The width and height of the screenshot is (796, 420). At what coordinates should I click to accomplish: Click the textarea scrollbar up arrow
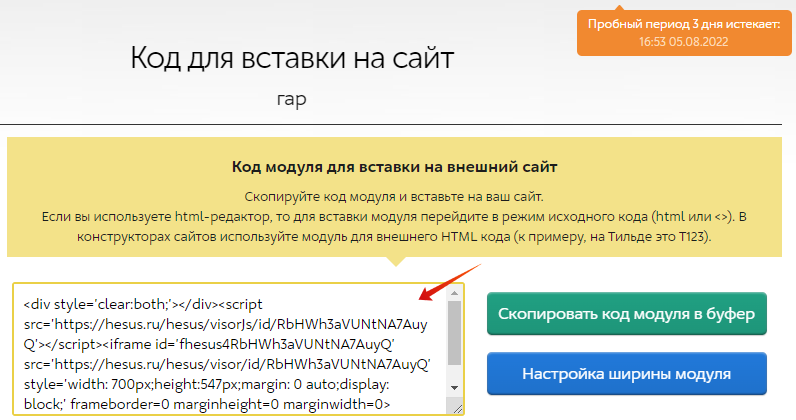[454, 293]
